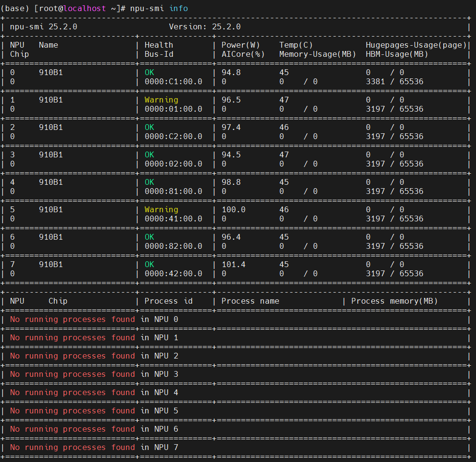Click the OK health status of NPU 7
The height and width of the screenshot is (462, 476).
[x=150, y=264]
